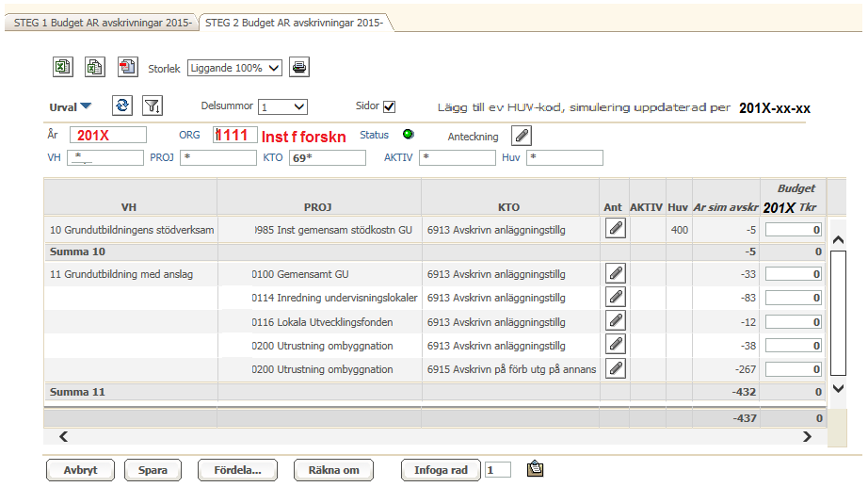Click the second Excel export icon

pyautogui.click(x=95, y=67)
